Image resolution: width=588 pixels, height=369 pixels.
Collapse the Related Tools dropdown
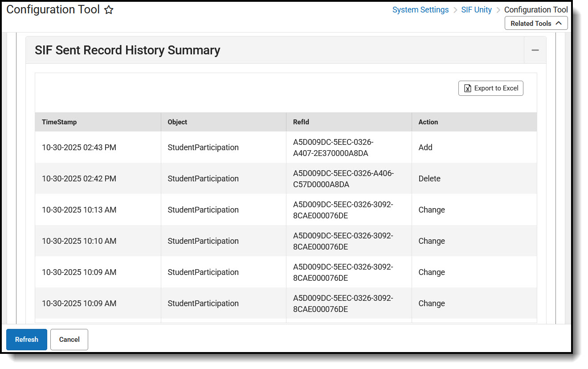click(x=536, y=23)
